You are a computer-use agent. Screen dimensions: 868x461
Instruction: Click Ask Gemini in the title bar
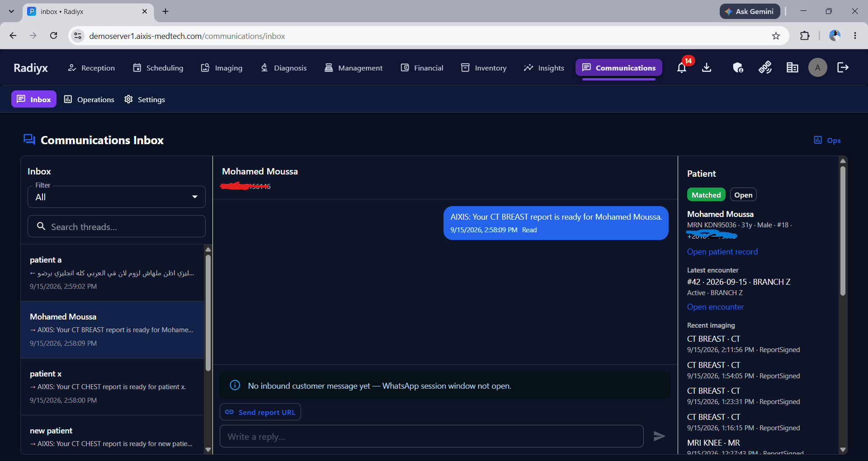pyautogui.click(x=750, y=11)
